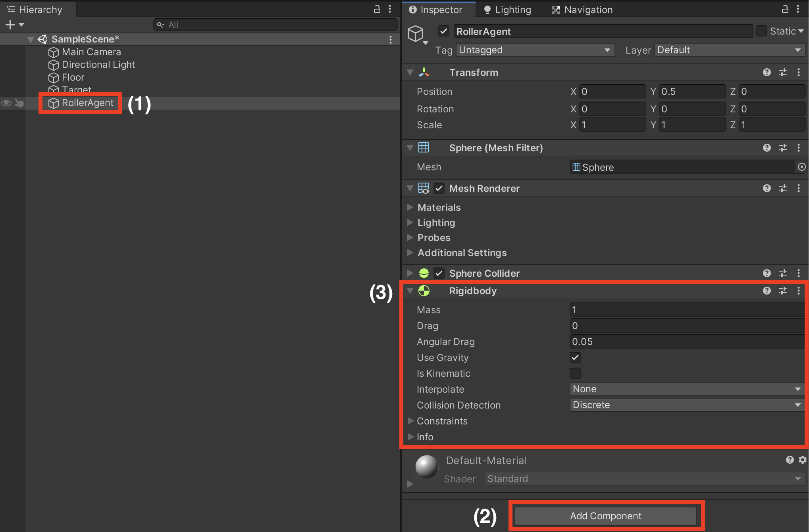809x532 pixels.
Task: Click the Scale Z field
Action: point(772,125)
